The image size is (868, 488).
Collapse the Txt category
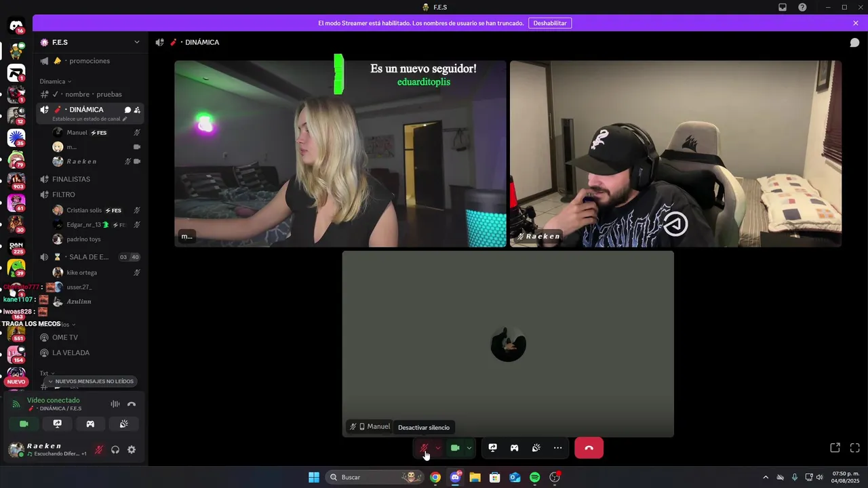coord(47,373)
